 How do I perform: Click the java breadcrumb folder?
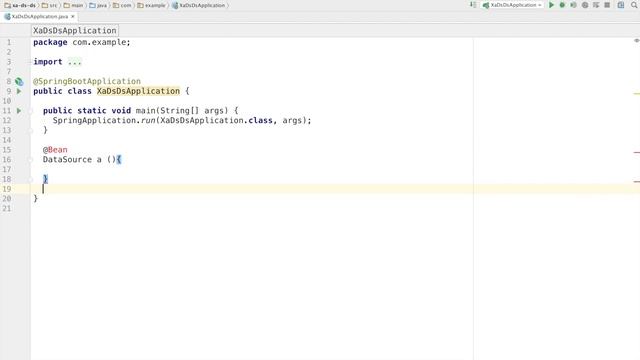(x=98, y=5)
